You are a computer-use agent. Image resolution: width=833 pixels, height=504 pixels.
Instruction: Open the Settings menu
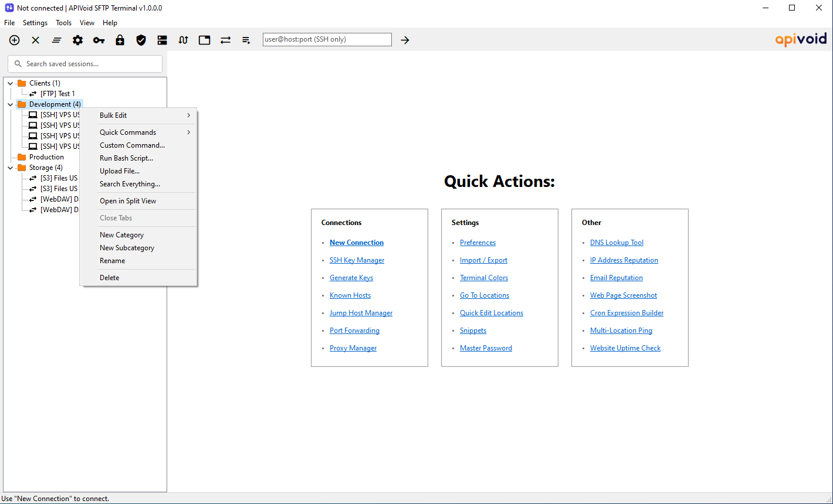pyautogui.click(x=35, y=23)
